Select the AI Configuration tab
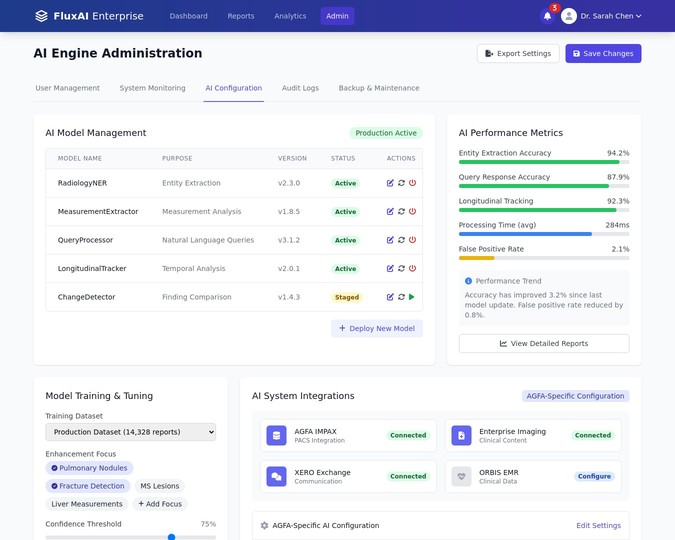The height and width of the screenshot is (540, 675). [234, 88]
